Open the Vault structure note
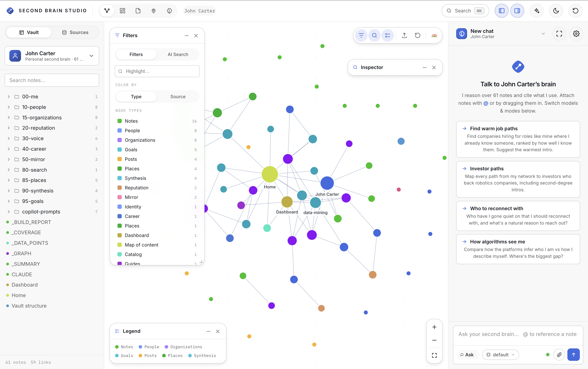Image resolution: width=588 pixels, height=369 pixels. pyautogui.click(x=29, y=306)
